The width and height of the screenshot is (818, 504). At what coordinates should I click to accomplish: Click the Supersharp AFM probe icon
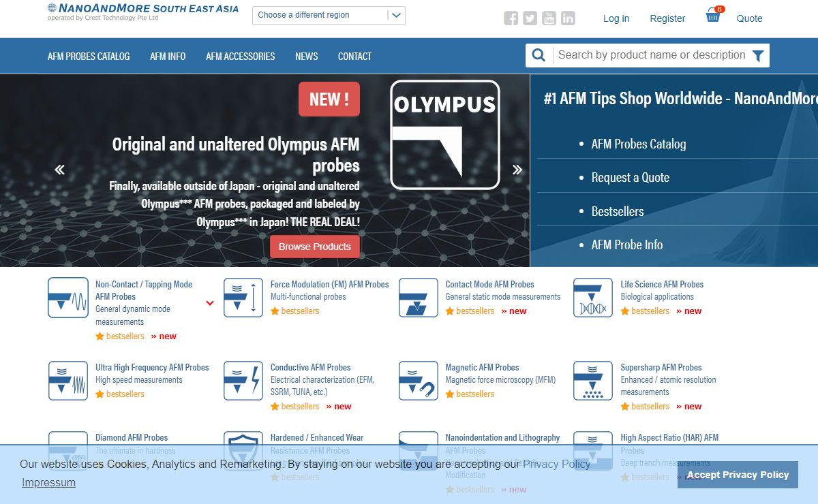593,381
